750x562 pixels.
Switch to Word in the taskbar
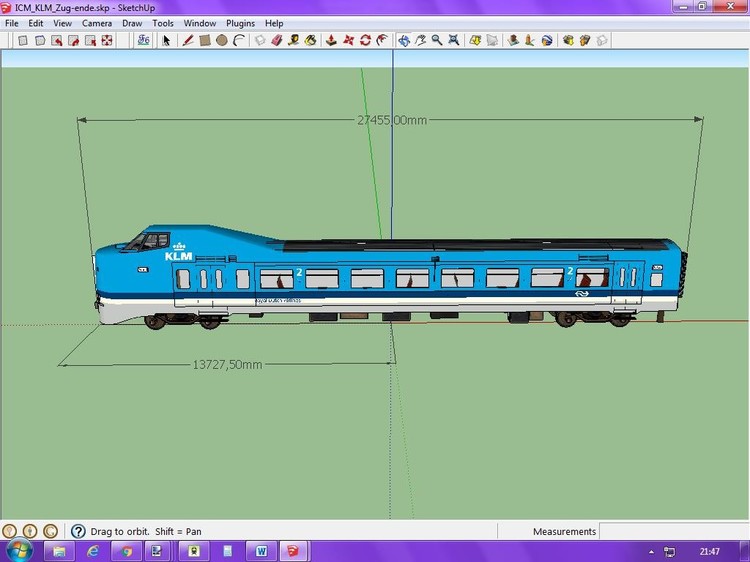pos(261,551)
